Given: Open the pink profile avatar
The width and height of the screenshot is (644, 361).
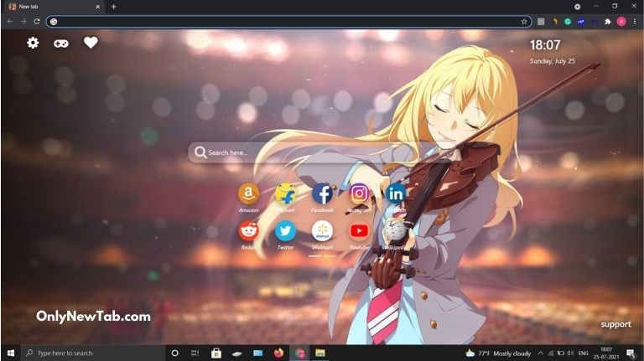Looking at the screenshot, I should 621,21.
